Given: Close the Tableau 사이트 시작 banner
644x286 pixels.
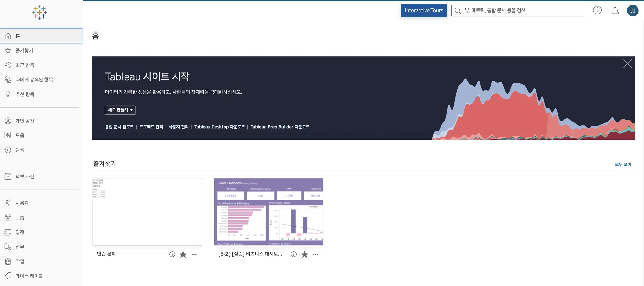Looking at the screenshot, I should 627,64.
